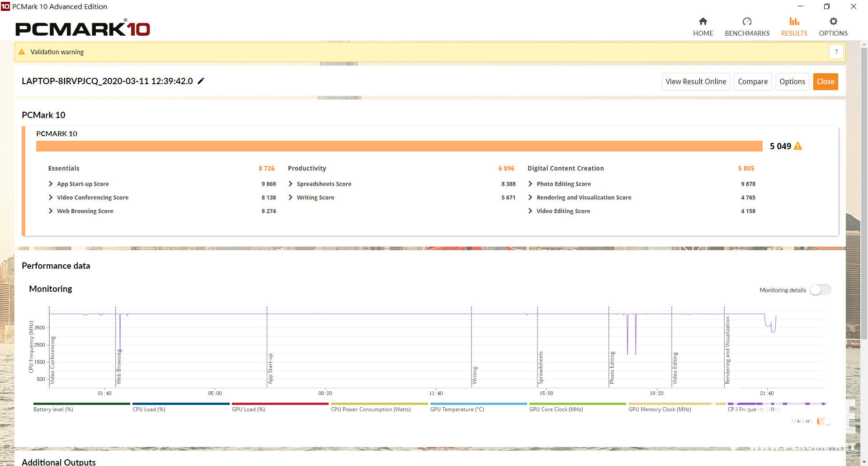Image resolution: width=868 pixels, height=466 pixels.
Task: Click the Performance data heading
Action: [56, 266]
